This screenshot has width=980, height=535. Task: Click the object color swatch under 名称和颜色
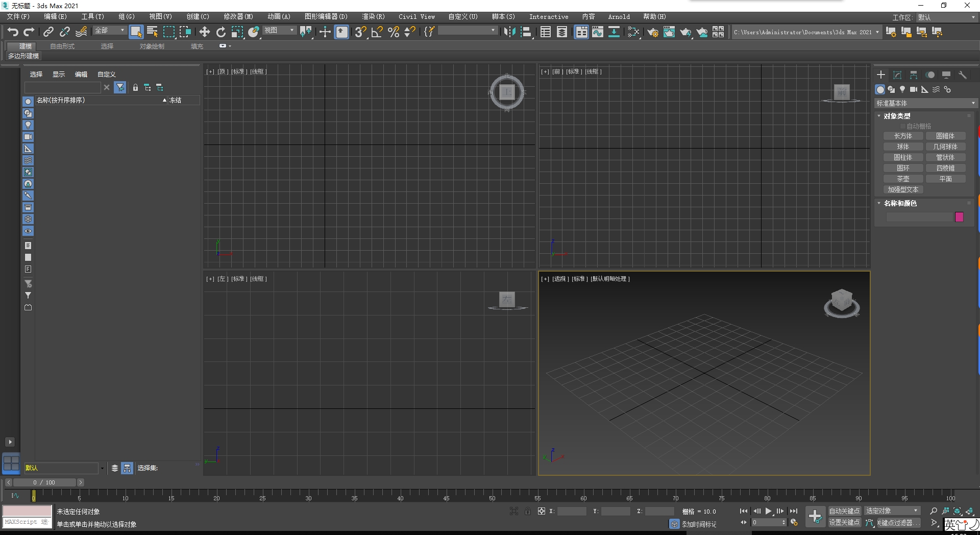(959, 217)
